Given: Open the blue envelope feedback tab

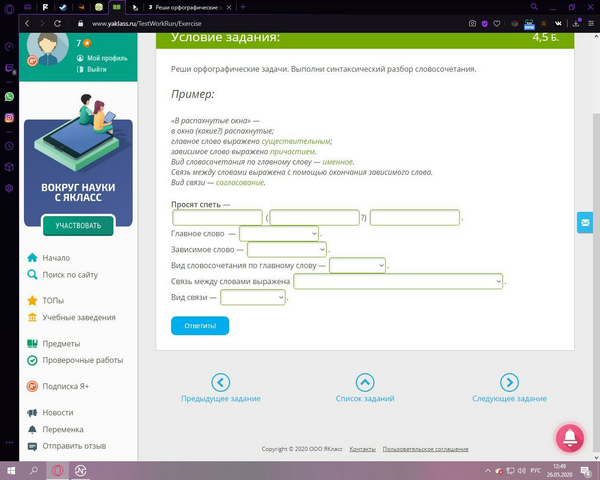Looking at the screenshot, I should pos(585,222).
